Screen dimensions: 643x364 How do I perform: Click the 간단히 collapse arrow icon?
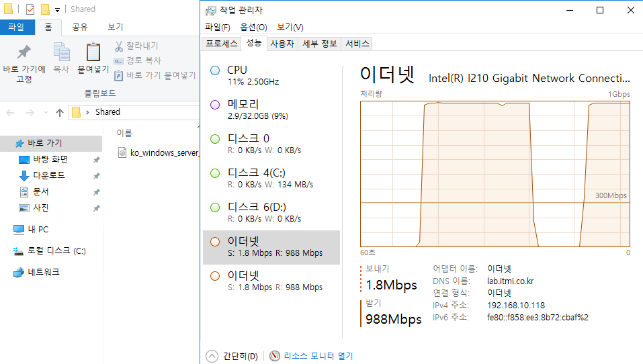pos(212,356)
